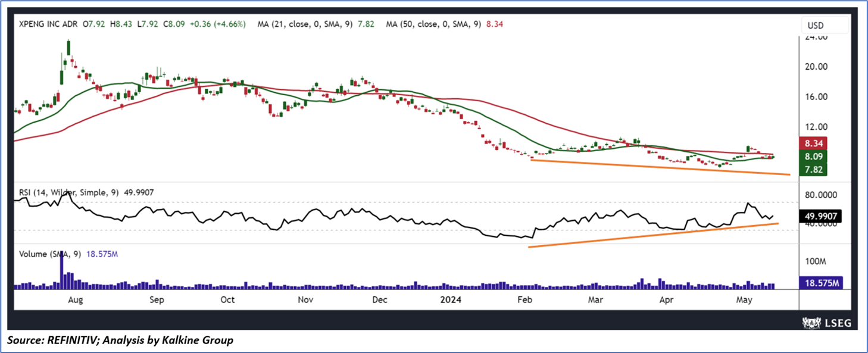Image resolution: width=868 pixels, height=353 pixels.
Task: Click the LSEG logo
Action: click(828, 323)
